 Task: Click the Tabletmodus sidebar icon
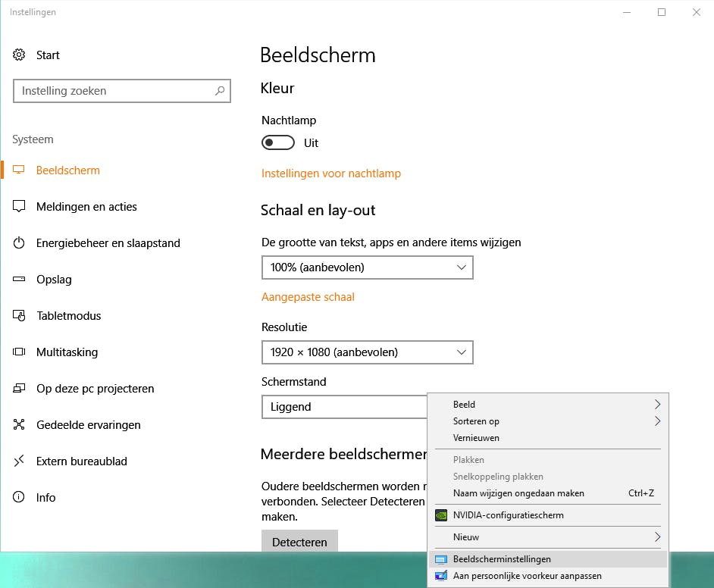tap(19, 315)
